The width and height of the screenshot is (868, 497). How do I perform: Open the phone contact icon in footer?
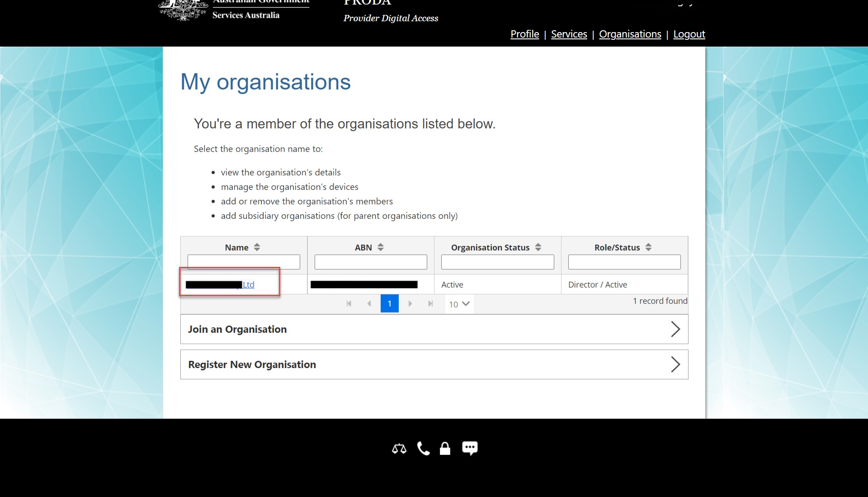(423, 449)
